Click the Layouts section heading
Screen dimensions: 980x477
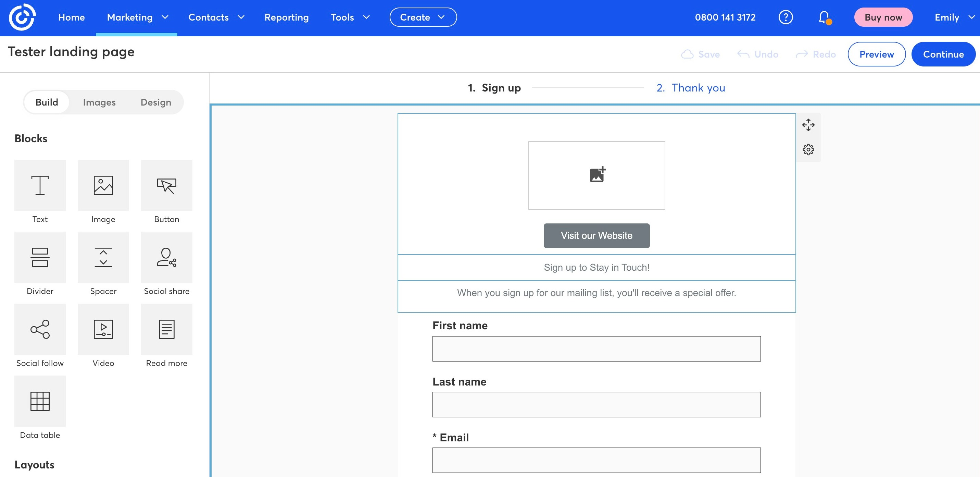click(34, 464)
